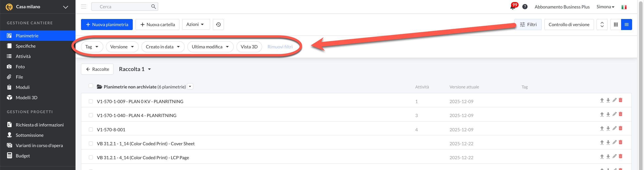Click the notifications bell icon
Viewport: 644px width, 170px height.
point(512,7)
